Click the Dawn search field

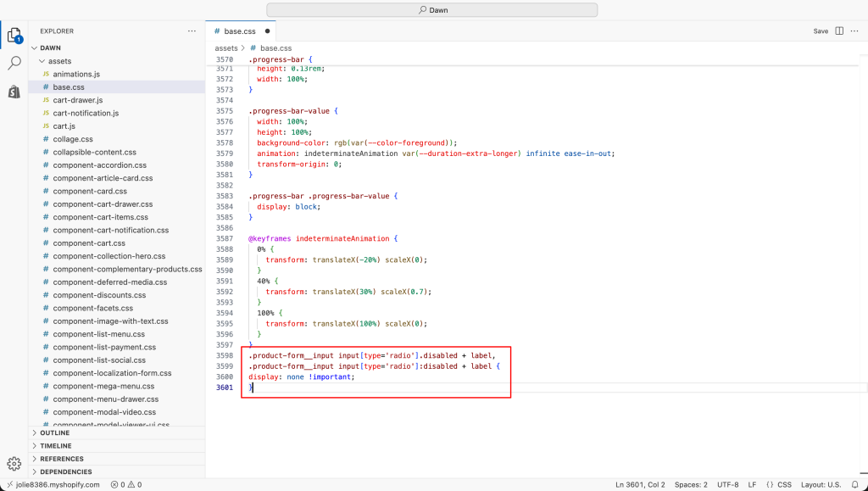click(x=432, y=9)
